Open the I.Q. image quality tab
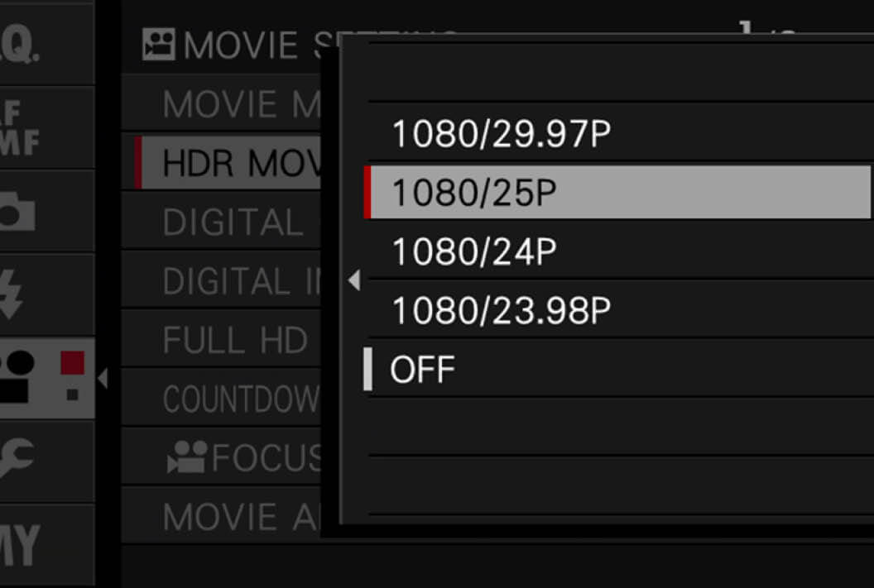 pyautogui.click(x=47, y=44)
